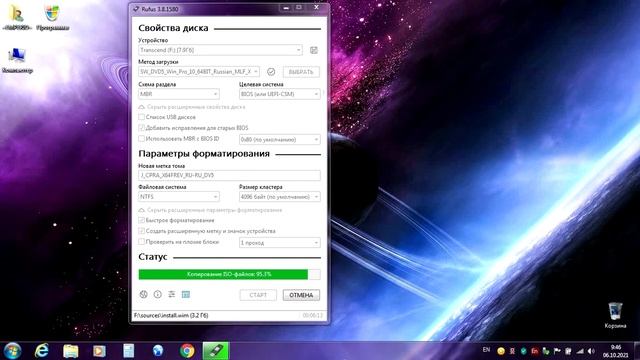The height and width of the screenshot is (360, 640).
Task: Open the Размер кластера 4096 байт dropdown
Action: tap(280, 197)
